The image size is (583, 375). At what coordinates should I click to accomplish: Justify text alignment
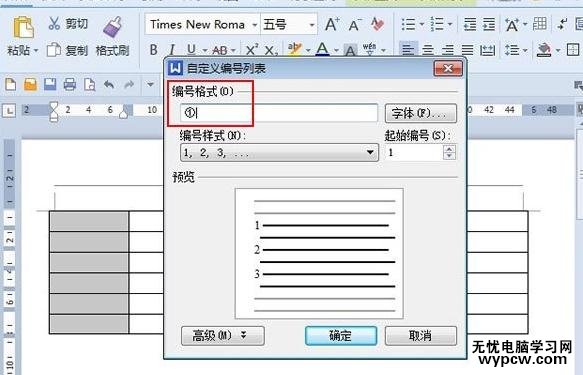point(467,50)
